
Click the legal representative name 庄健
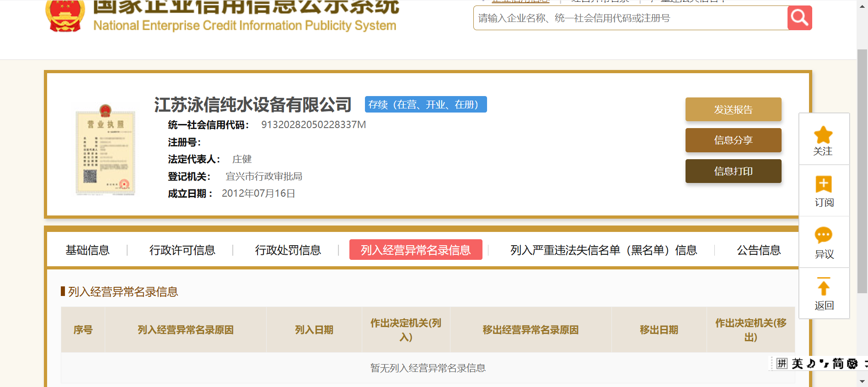(x=242, y=159)
